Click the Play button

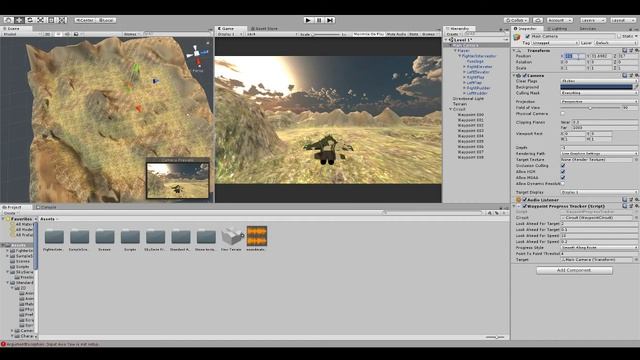click(308, 20)
